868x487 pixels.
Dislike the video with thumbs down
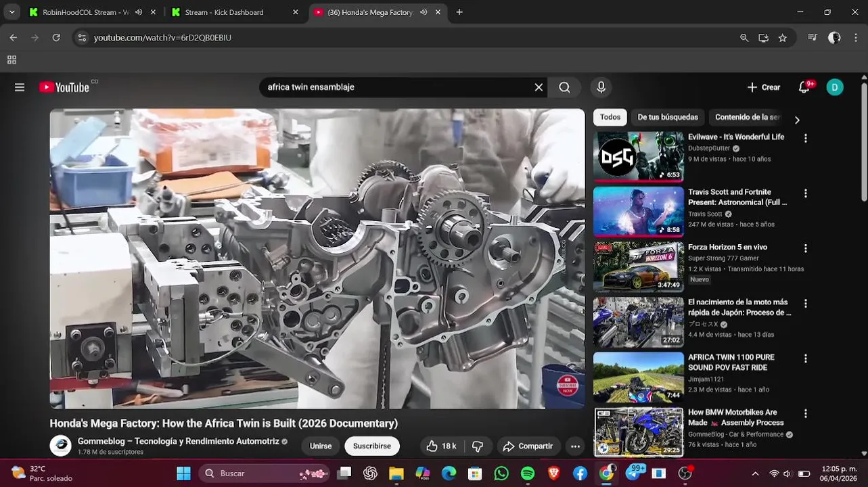pos(478,446)
